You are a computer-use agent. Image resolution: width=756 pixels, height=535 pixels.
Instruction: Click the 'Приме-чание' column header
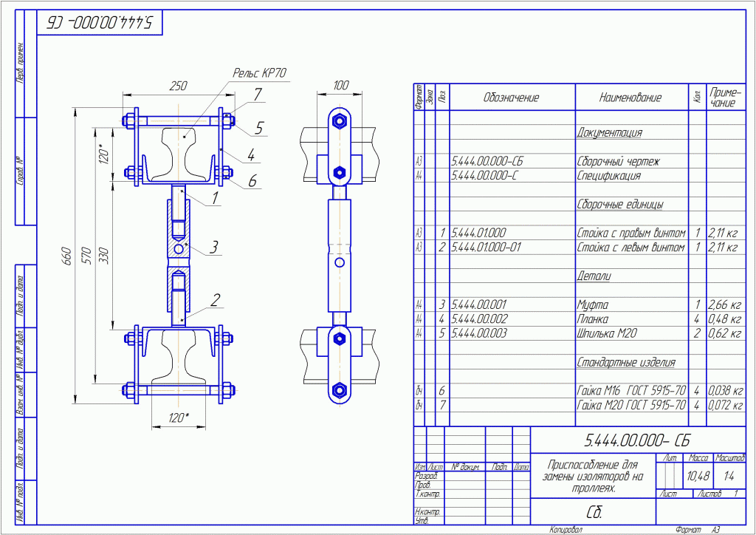point(726,98)
